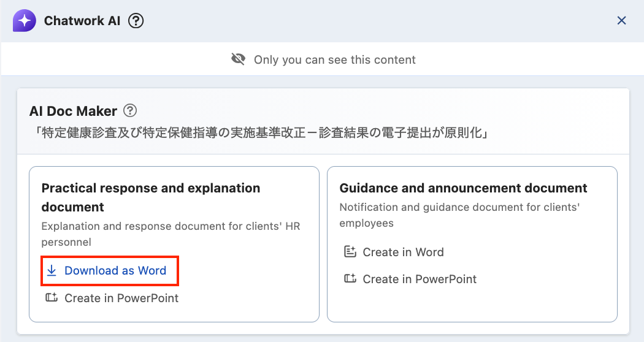Click the 'AI Doc Maker' title
Image resolution: width=644 pixels, height=342 pixels.
point(73,111)
